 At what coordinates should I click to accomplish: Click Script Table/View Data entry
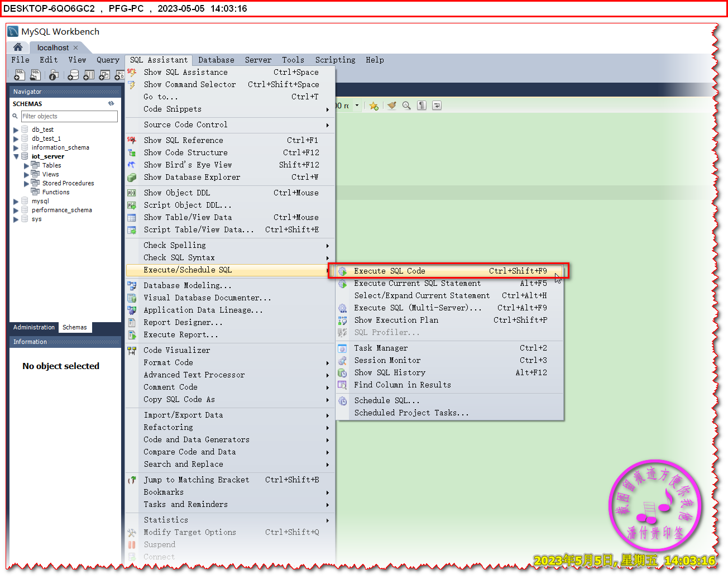pyautogui.click(x=230, y=229)
